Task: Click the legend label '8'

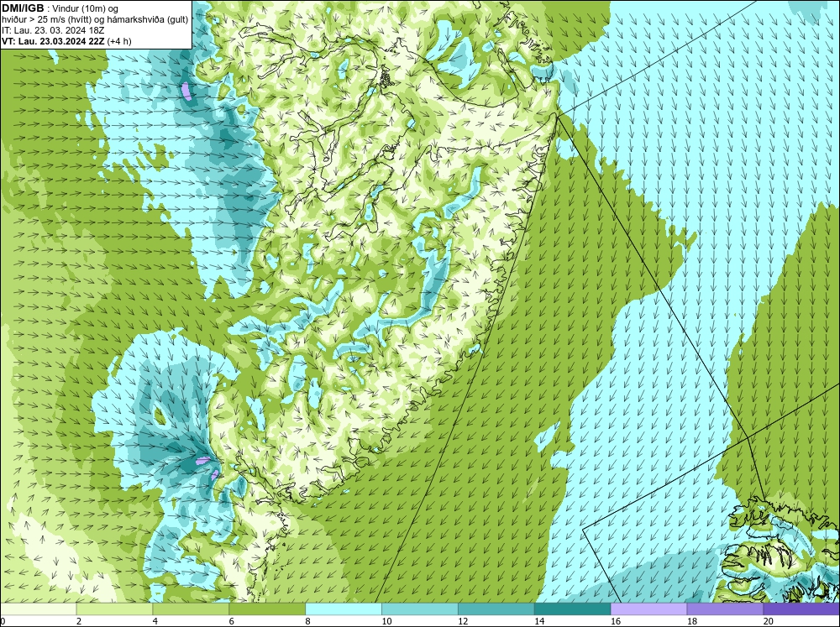Action: point(308,621)
